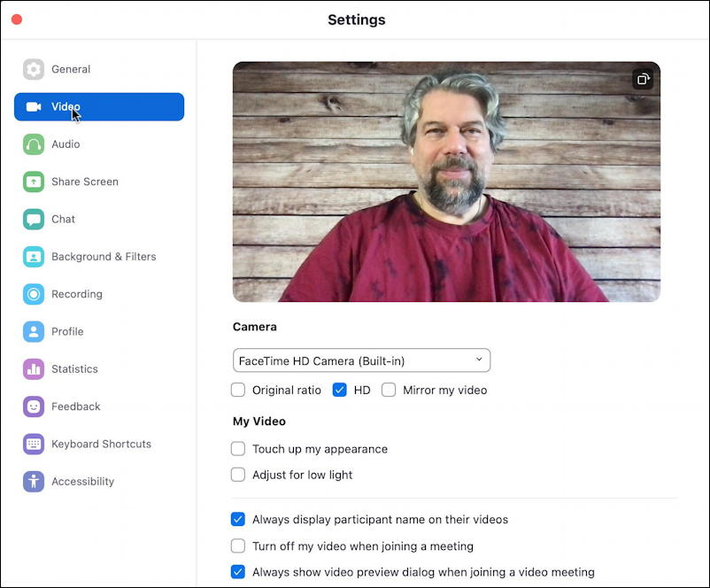
Task: Open the General settings icon
Action: tap(34, 69)
